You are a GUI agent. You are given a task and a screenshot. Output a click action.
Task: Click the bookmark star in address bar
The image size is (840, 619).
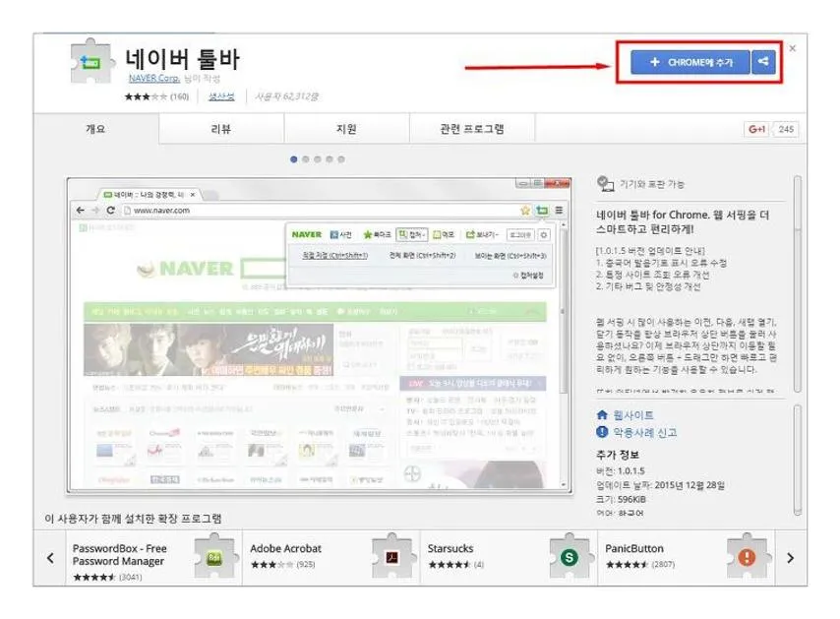tap(525, 211)
